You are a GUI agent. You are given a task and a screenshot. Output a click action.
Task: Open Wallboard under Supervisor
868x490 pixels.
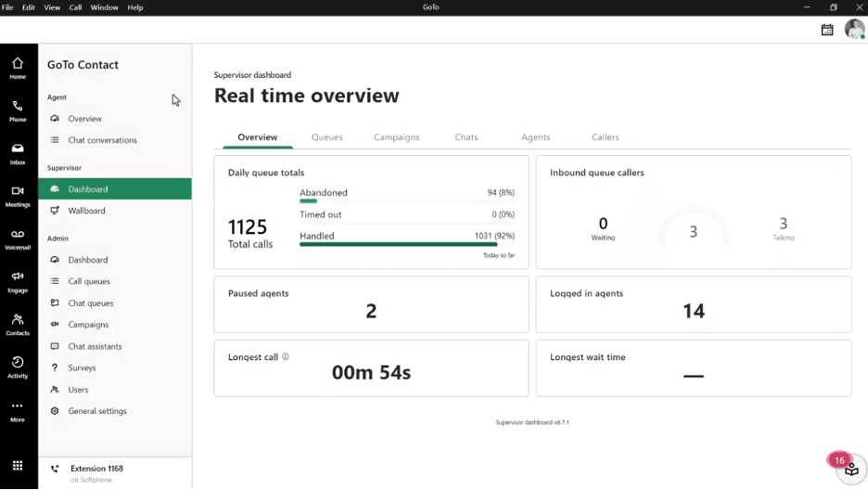click(86, 211)
